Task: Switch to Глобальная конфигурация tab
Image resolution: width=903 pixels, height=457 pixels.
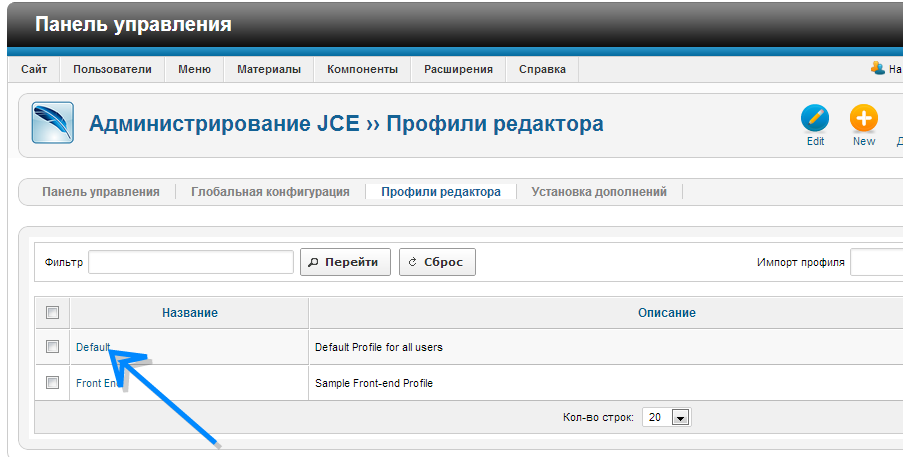Action: [270, 192]
